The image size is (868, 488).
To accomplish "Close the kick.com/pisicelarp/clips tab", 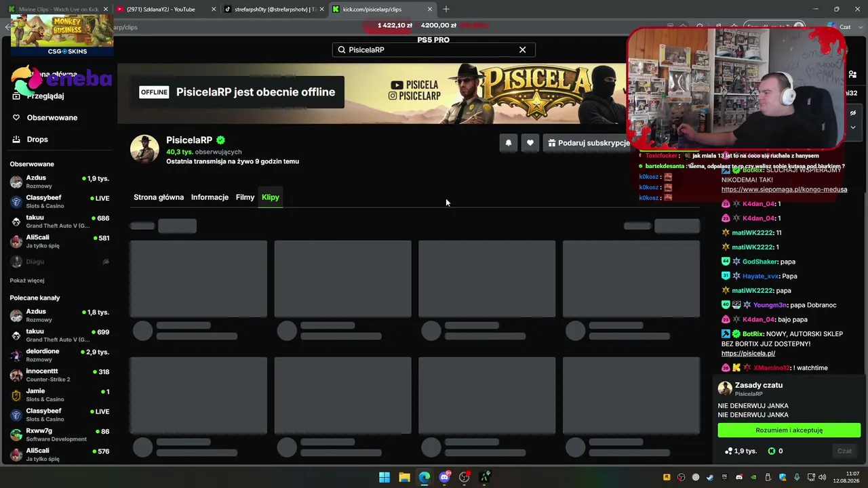I will (x=430, y=9).
